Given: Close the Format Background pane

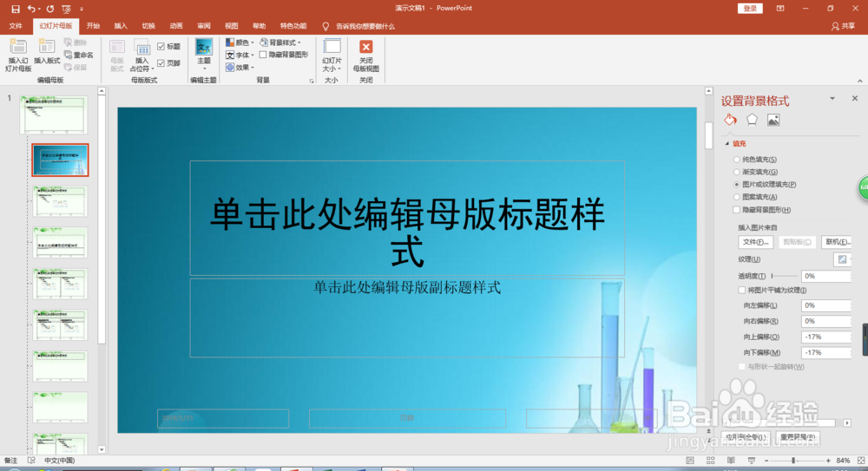Looking at the screenshot, I should (855, 98).
